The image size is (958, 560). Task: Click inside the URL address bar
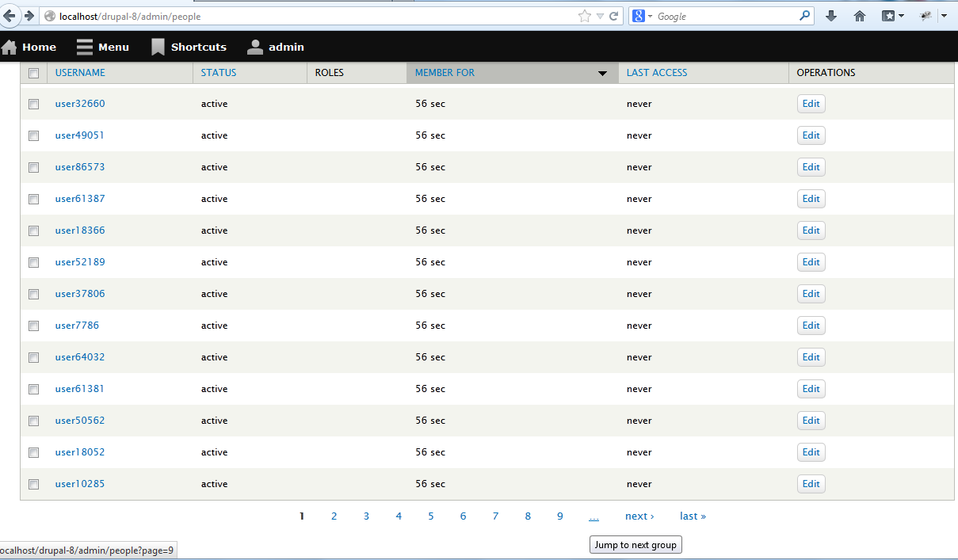pyautogui.click(x=317, y=16)
